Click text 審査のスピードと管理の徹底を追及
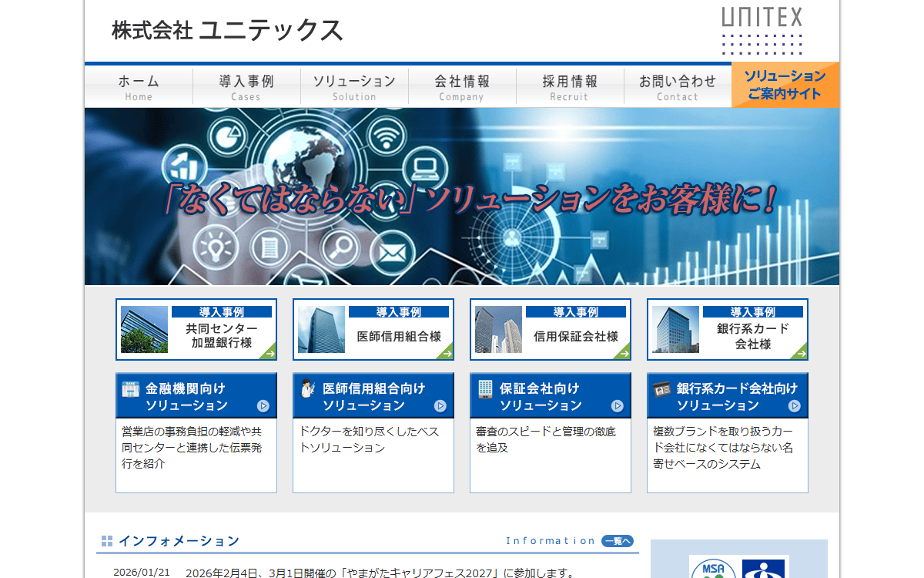924x578 pixels. click(546, 439)
